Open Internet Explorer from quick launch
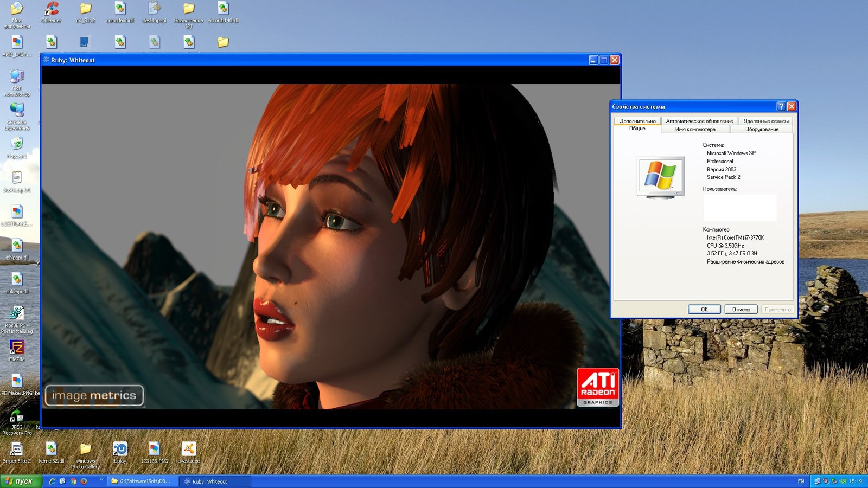The height and width of the screenshot is (488, 868). tap(53, 481)
